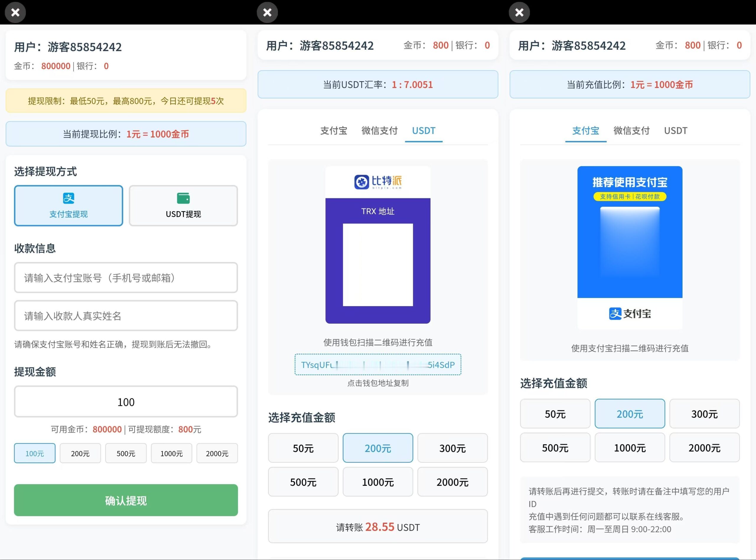The image size is (756, 560).
Task: Click the Alipay account number input field
Action: [126, 278]
